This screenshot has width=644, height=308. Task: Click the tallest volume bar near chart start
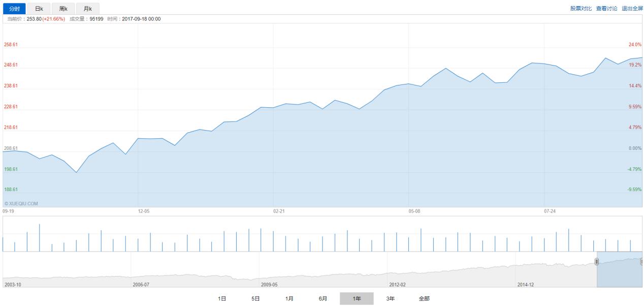39,237
